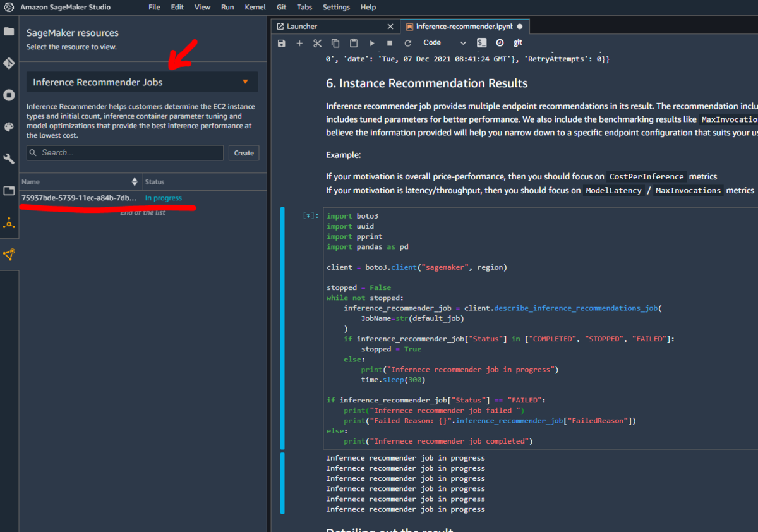Open the File menu
The height and width of the screenshot is (532, 758).
point(154,8)
